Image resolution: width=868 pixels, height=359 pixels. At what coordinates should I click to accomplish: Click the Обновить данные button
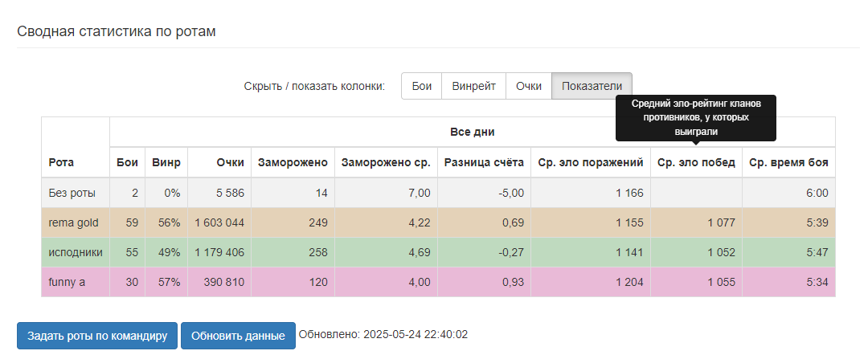coord(238,336)
